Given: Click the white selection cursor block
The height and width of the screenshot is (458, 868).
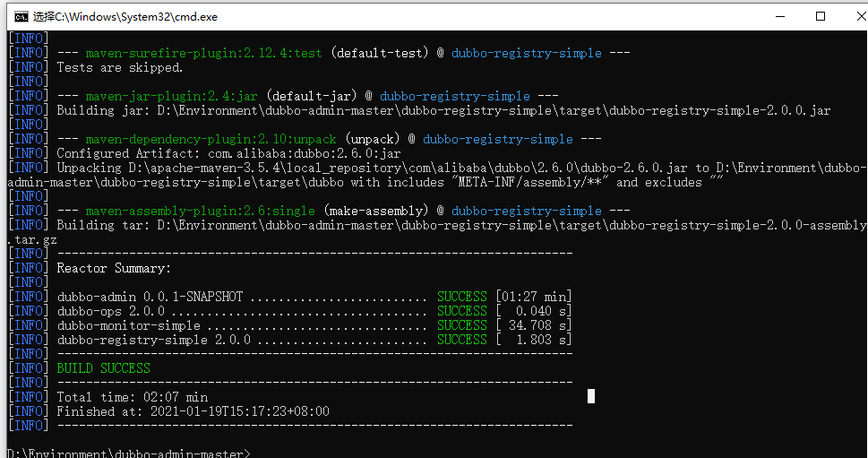Looking at the screenshot, I should 591,396.
